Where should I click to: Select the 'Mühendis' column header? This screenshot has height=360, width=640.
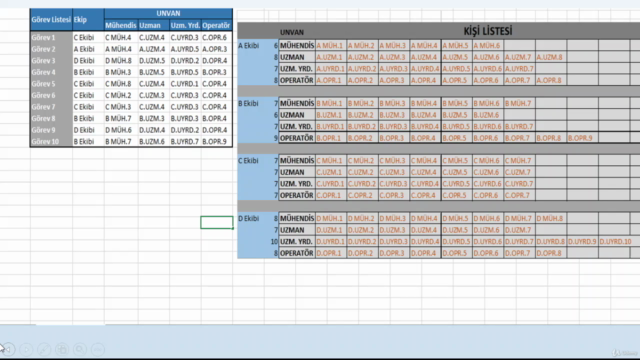click(x=121, y=25)
